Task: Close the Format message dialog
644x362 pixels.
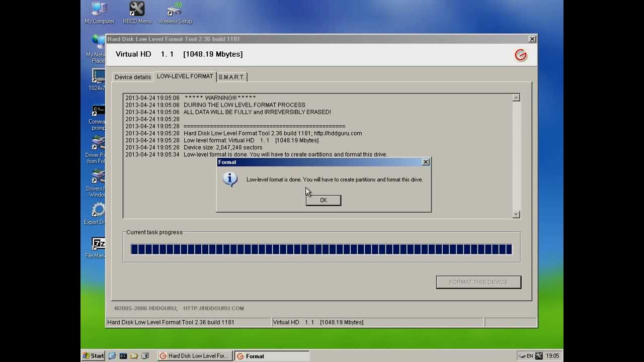Action: coord(426,162)
